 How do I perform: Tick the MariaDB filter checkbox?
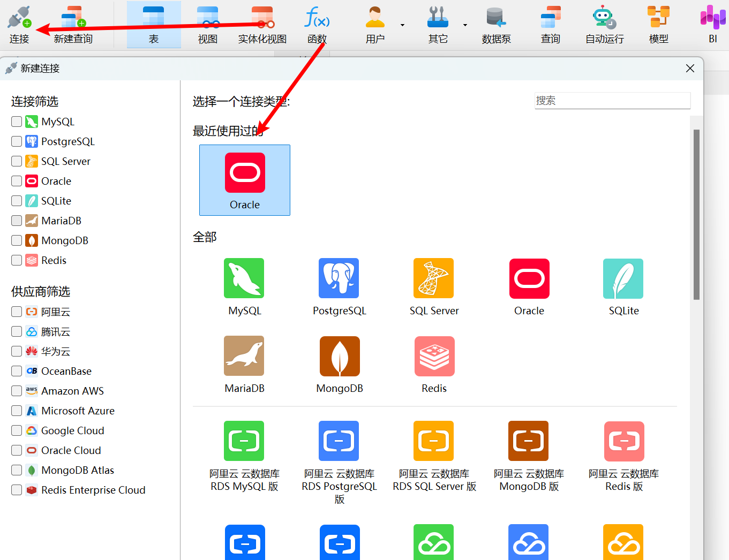pyautogui.click(x=17, y=221)
